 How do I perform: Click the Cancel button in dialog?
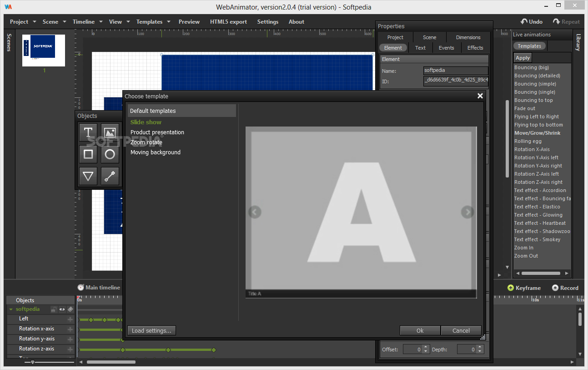tap(461, 331)
